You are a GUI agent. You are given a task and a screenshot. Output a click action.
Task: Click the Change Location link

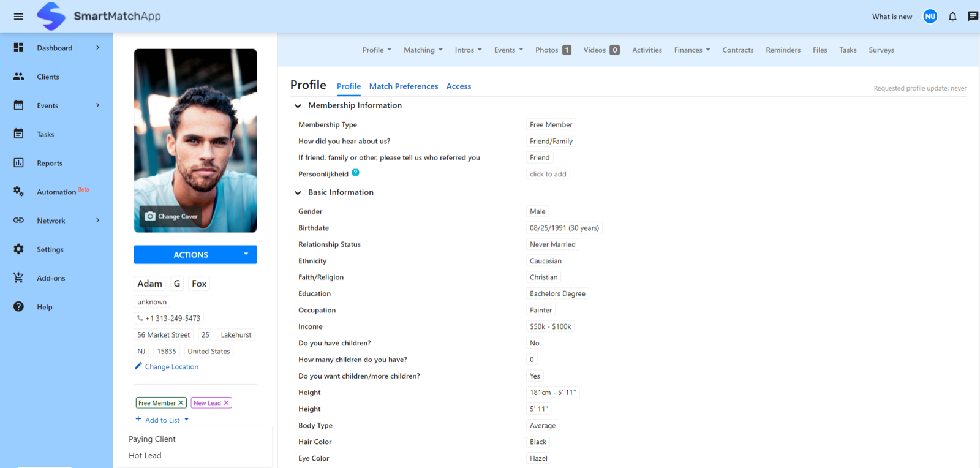[x=171, y=367]
